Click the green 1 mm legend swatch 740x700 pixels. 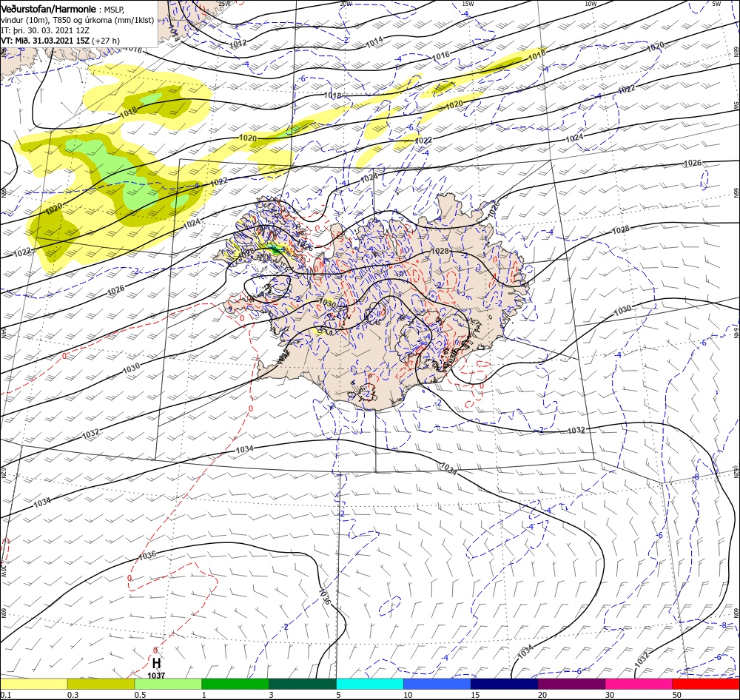(235, 684)
